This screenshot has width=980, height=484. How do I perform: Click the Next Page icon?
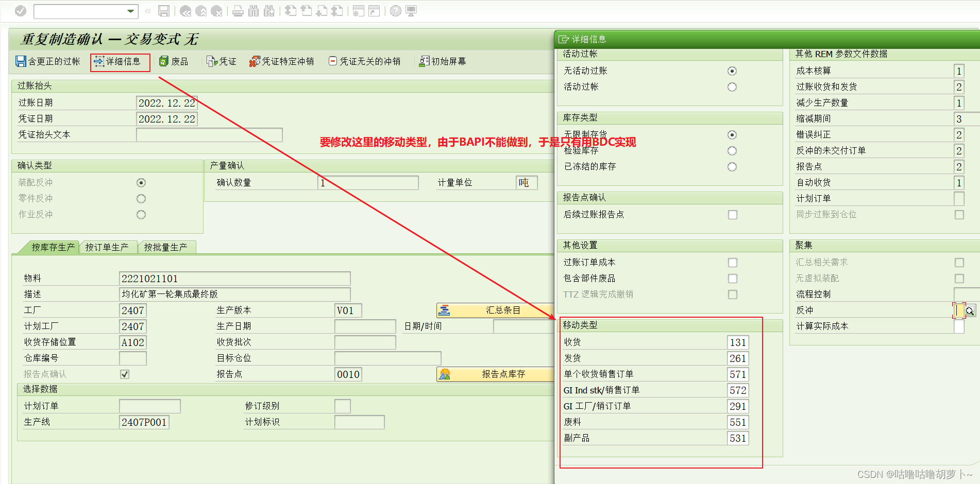322,11
